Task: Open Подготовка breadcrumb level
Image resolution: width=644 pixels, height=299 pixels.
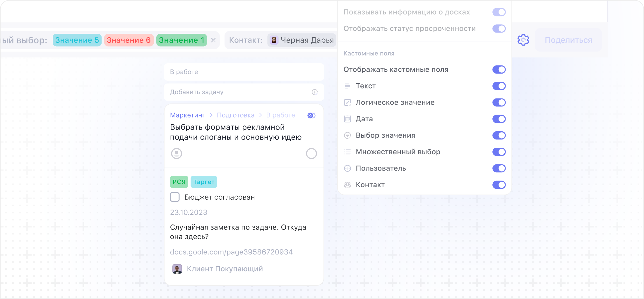Action: pyautogui.click(x=236, y=115)
